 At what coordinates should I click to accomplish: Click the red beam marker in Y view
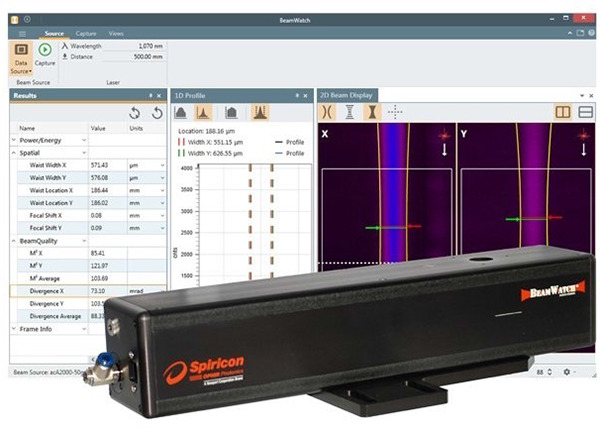point(584,135)
